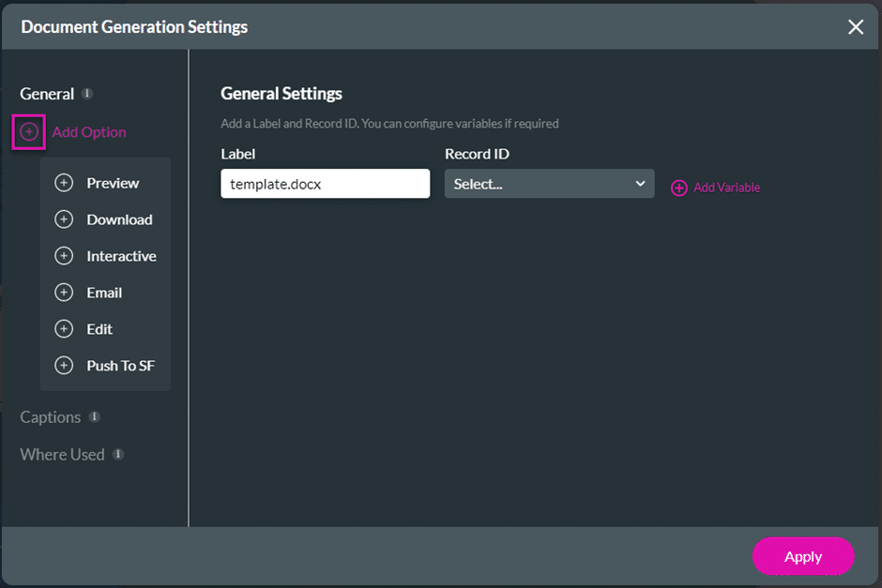Click the info icon next to Where Used

click(118, 454)
